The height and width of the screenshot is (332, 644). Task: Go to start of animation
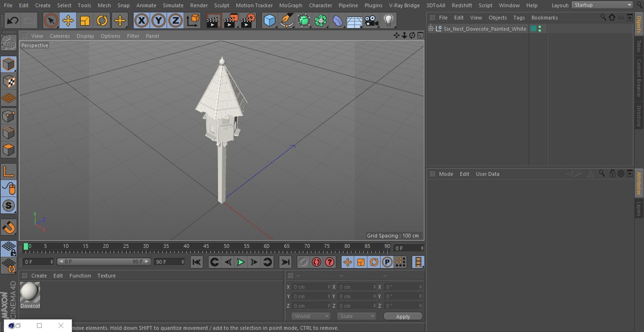click(197, 262)
